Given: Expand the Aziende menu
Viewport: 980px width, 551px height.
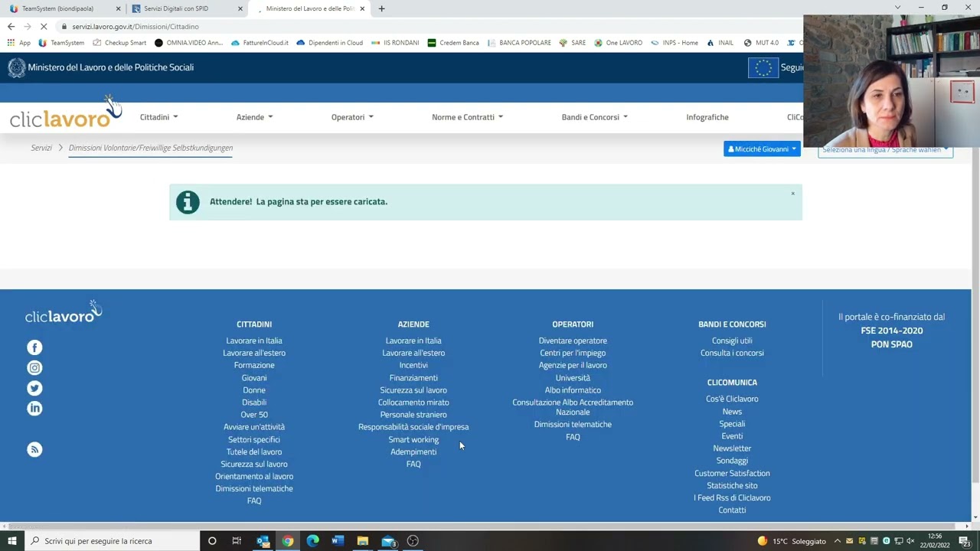Looking at the screenshot, I should coord(254,117).
